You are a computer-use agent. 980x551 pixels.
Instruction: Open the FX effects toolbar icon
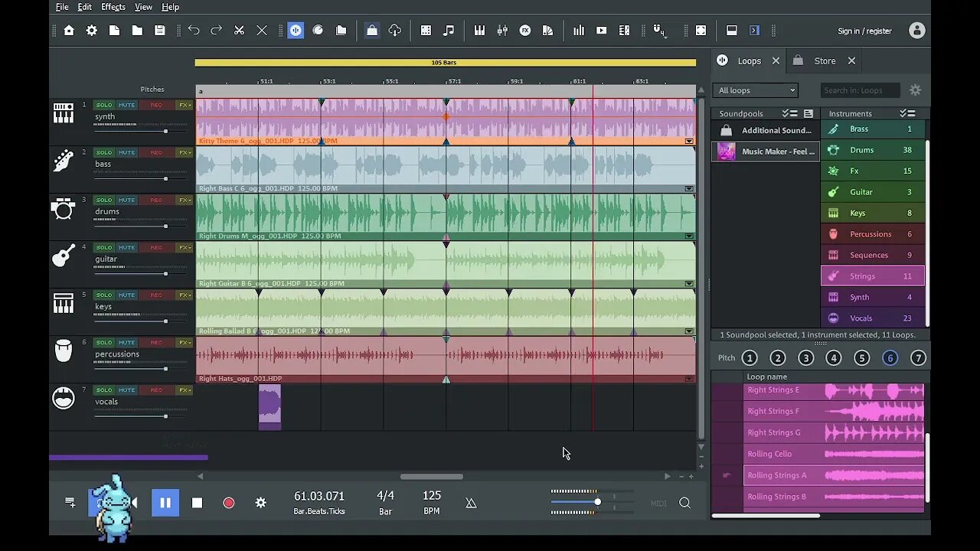[525, 31]
